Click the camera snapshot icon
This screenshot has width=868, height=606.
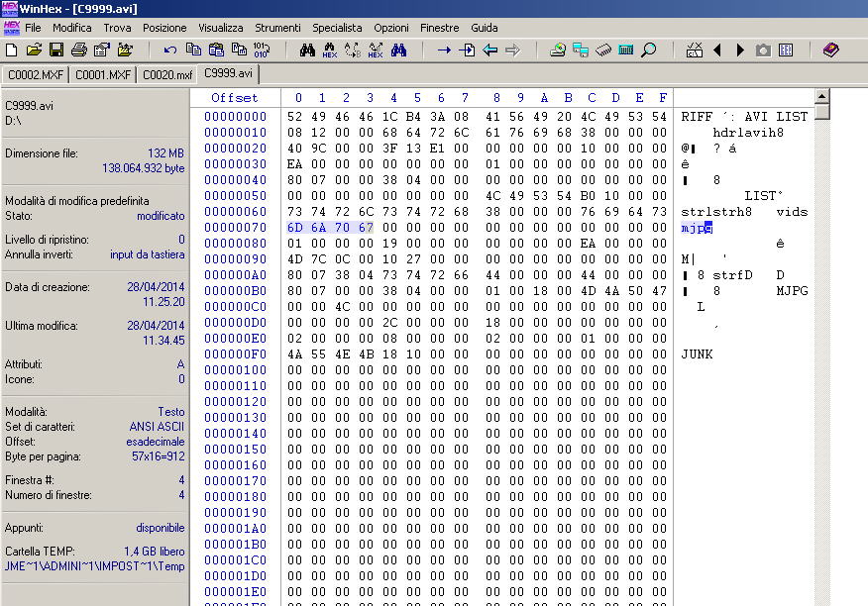[x=763, y=50]
